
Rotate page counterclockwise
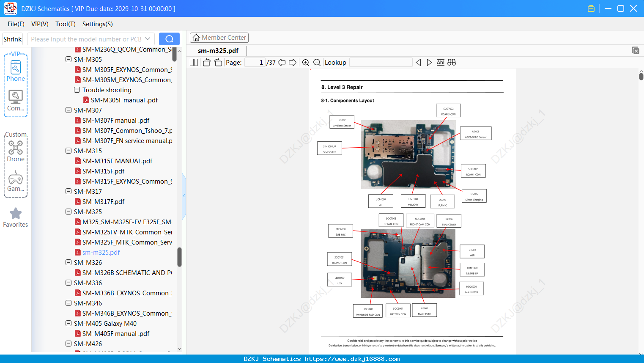coord(206,62)
